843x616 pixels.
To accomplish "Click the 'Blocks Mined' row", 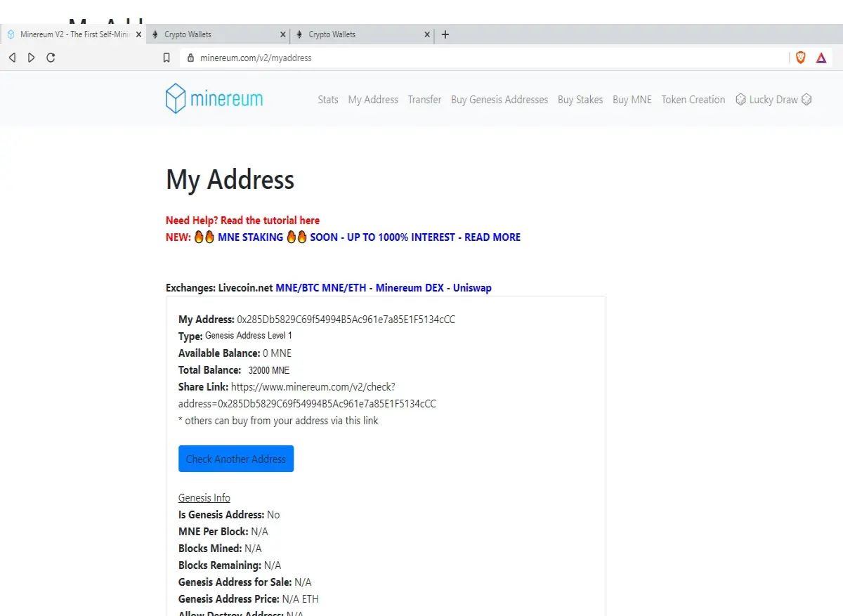I will (220, 549).
